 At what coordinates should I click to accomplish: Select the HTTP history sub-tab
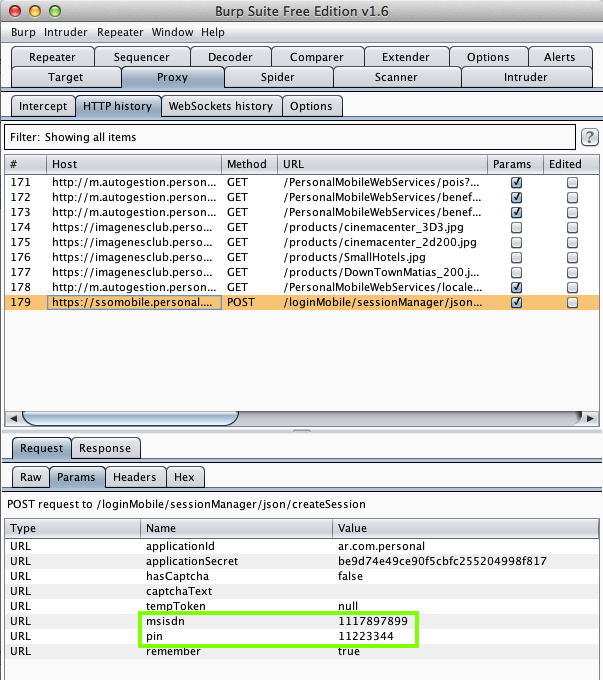(118, 106)
